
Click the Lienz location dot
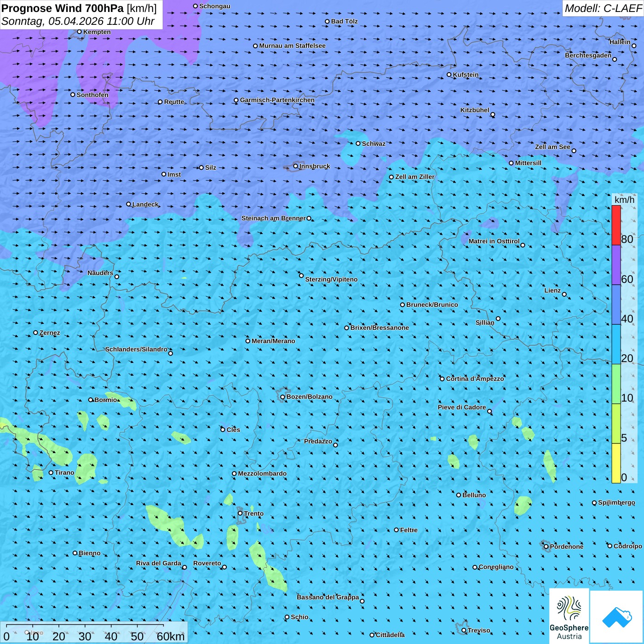564,294
